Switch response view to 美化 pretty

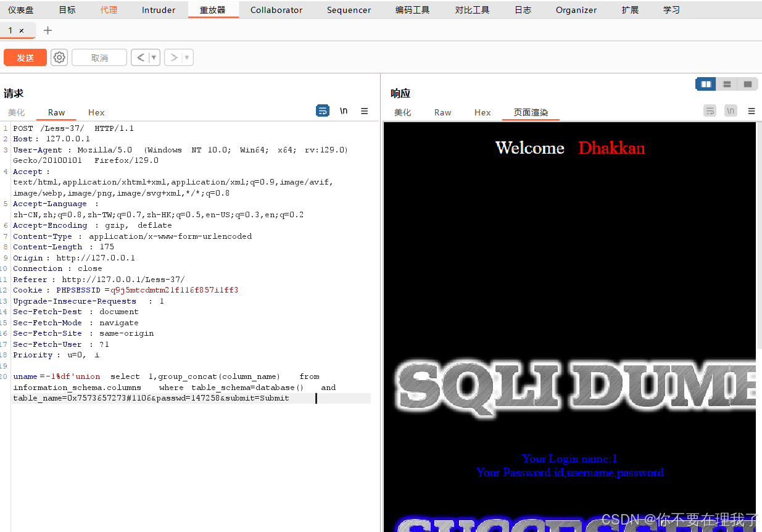pyautogui.click(x=403, y=112)
